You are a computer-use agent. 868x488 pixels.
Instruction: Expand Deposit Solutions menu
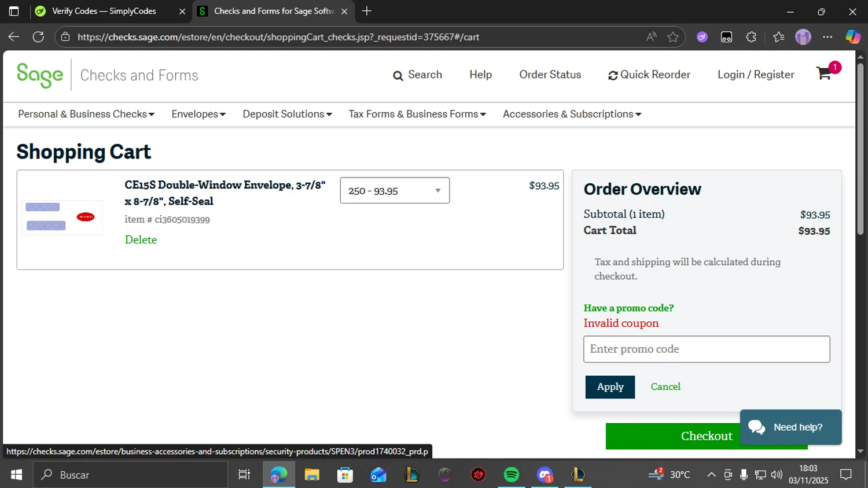coord(288,114)
